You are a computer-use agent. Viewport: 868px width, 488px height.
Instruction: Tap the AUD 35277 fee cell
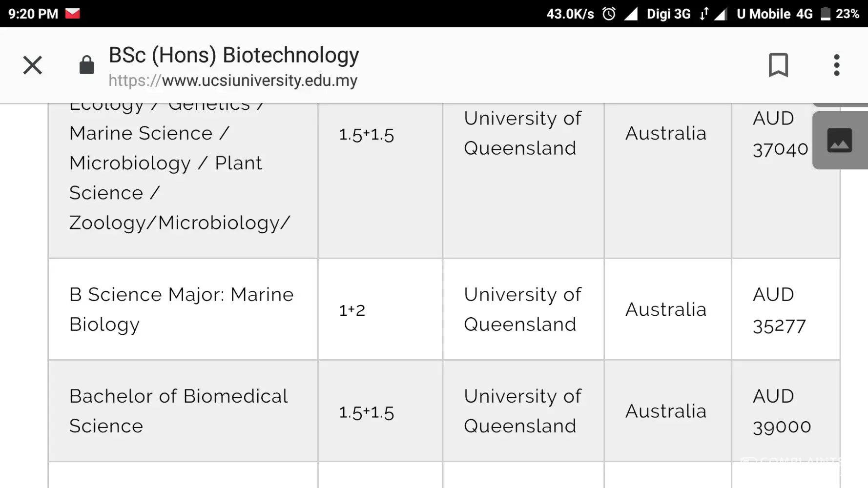779,310
